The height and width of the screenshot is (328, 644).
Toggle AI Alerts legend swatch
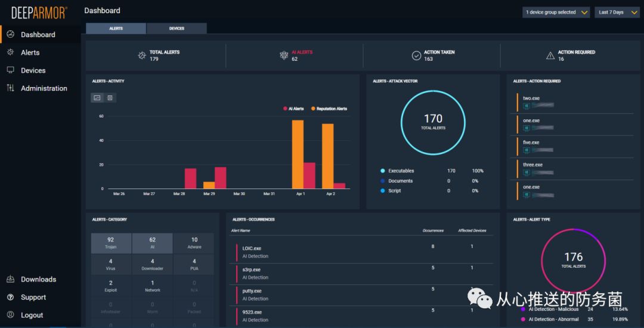tap(285, 109)
